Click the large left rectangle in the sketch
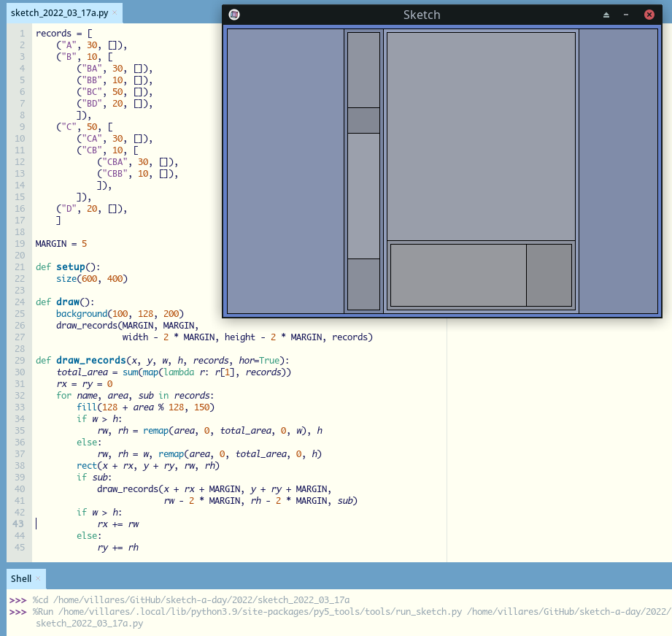This screenshot has width=672, height=636. (285, 171)
